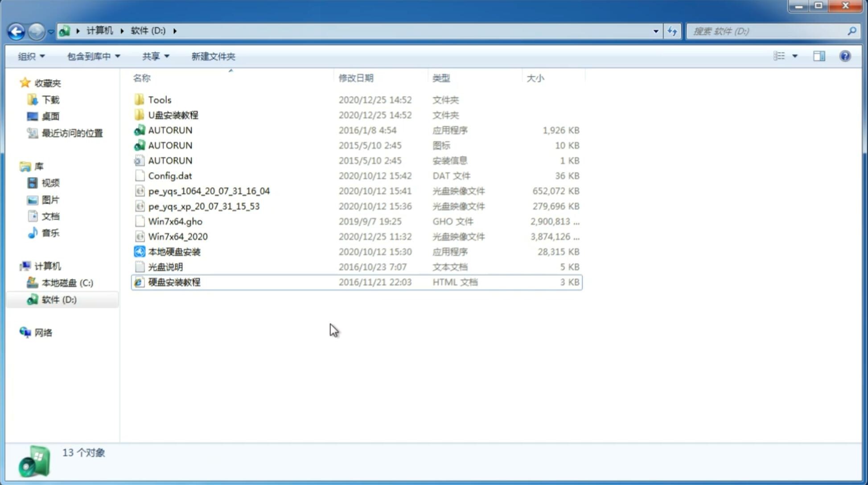
Task: Open the Tools folder
Action: point(159,99)
